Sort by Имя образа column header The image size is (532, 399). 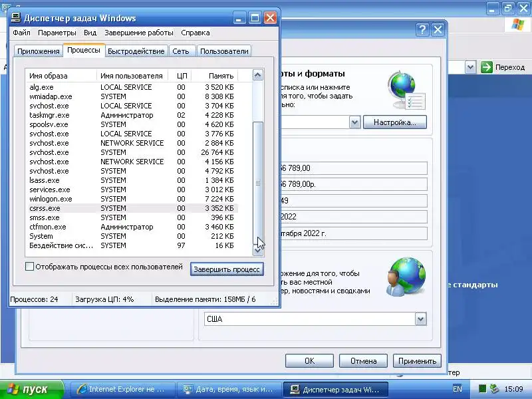click(x=61, y=75)
